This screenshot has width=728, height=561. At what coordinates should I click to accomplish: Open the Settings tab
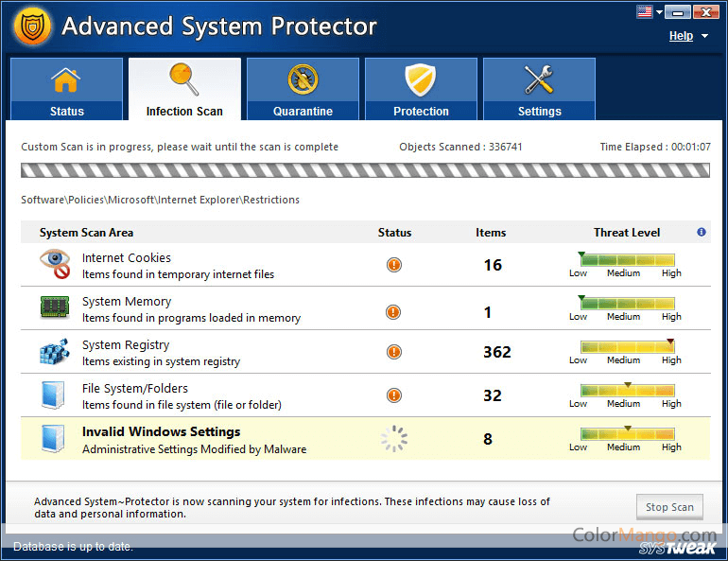pos(539,89)
